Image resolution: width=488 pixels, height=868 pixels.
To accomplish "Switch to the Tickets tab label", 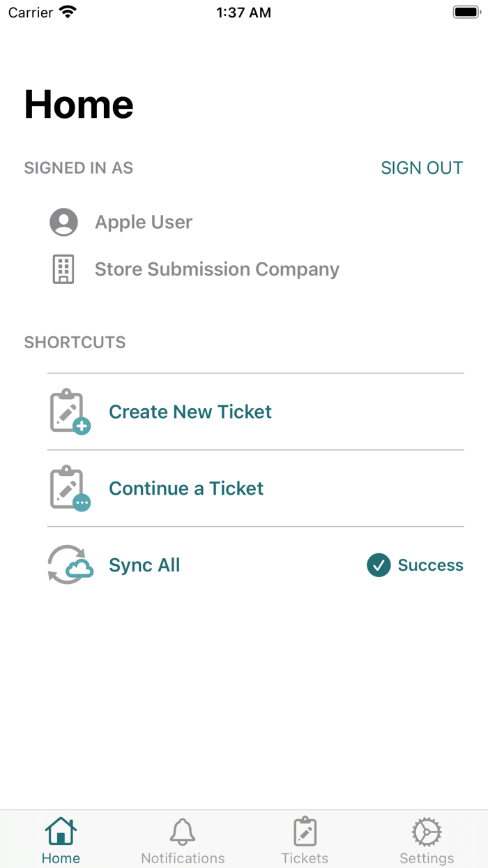I will 305,858.
